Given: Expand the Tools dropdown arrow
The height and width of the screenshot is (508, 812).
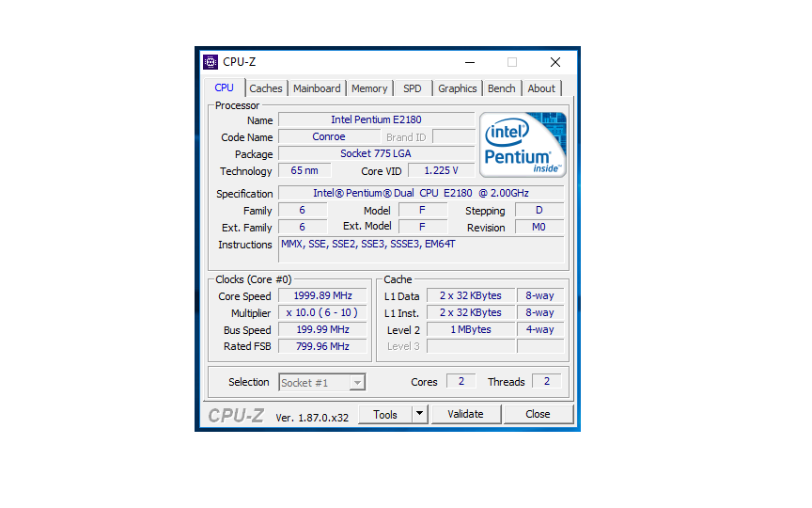Looking at the screenshot, I should (x=420, y=415).
